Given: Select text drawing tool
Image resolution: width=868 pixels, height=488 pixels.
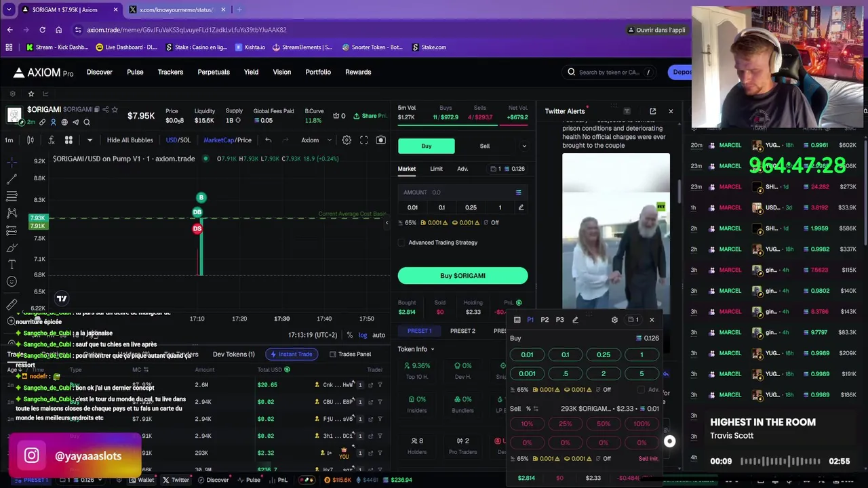Looking at the screenshot, I should click(x=12, y=264).
